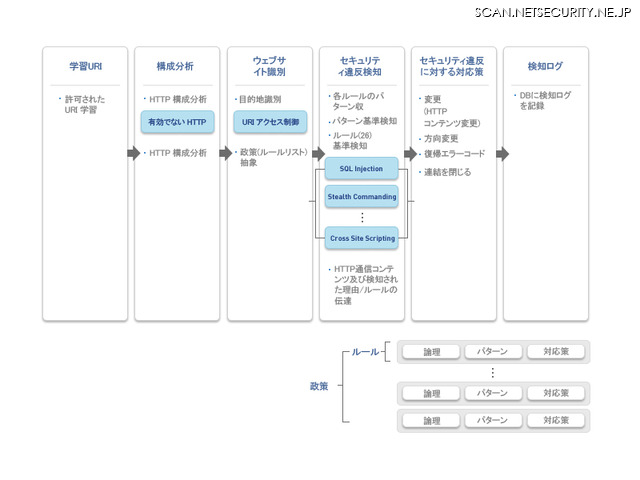The image size is (640, 480).
Task: Click the SQL Injection rule box
Action: tap(361, 168)
